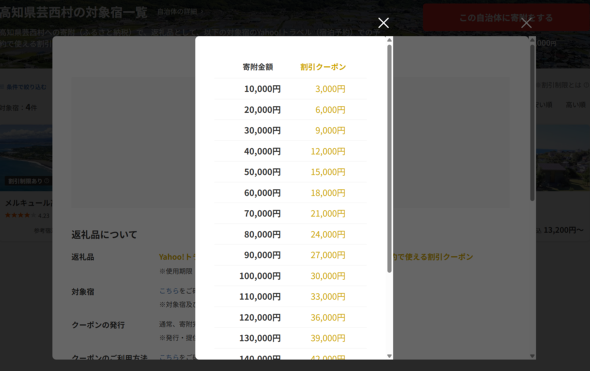Image resolution: width=590 pixels, height=371 pixels.
Task: Click the 割引制限あり badge on hotel photo
Action: pos(28,181)
